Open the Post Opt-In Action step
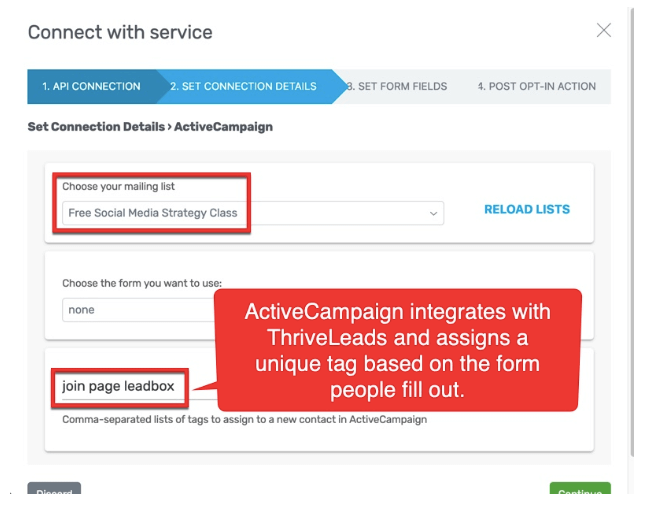659x511 pixels. [x=536, y=87]
